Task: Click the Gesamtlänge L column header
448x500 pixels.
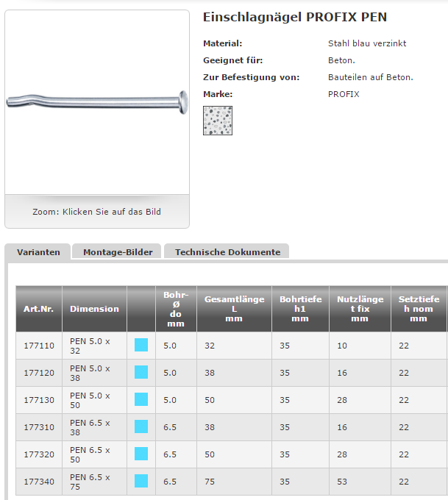Action: pos(234,309)
